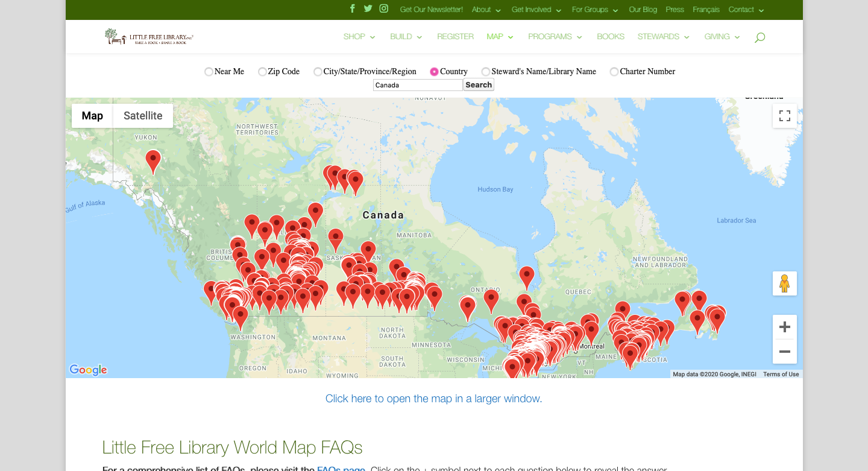Image resolution: width=868 pixels, height=471 pixels.
Task: Go to the REGISTER page
Action: (x=455, y=37)
